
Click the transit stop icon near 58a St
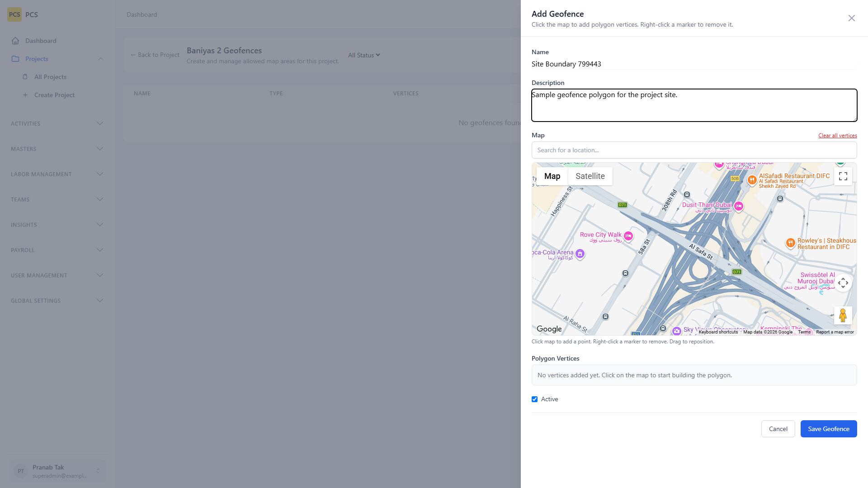pyautogui.click(x=626, y=273)
